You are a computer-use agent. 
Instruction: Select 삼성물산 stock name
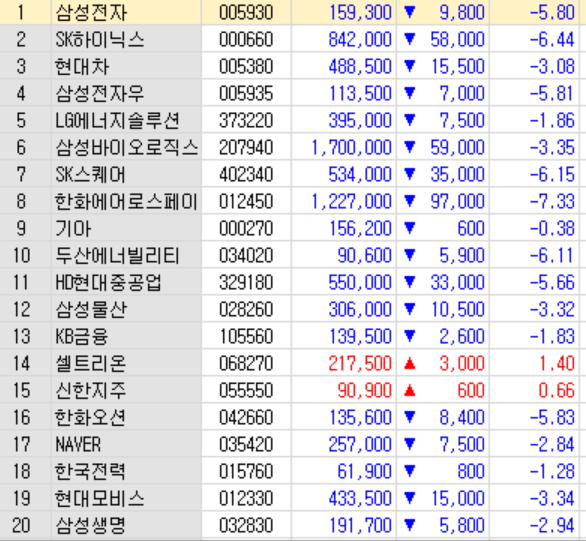pos(91,309)
